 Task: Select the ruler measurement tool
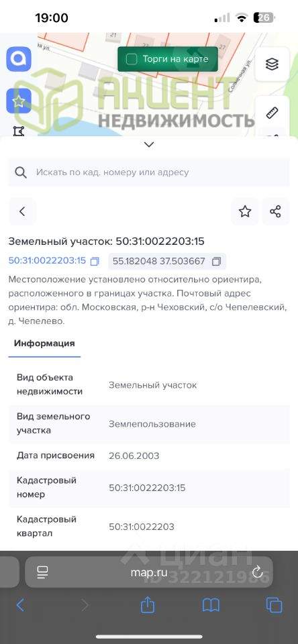[x=272, y=112]
